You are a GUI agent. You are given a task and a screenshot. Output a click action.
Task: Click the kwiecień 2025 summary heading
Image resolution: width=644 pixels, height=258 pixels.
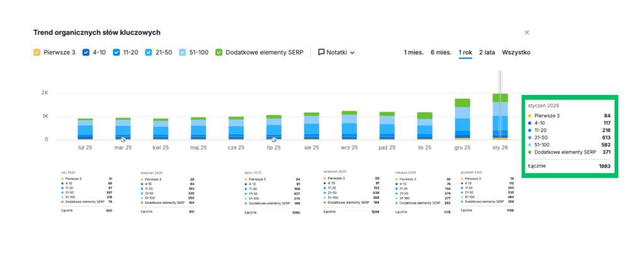pyautogui.click(x=152, y=173)
